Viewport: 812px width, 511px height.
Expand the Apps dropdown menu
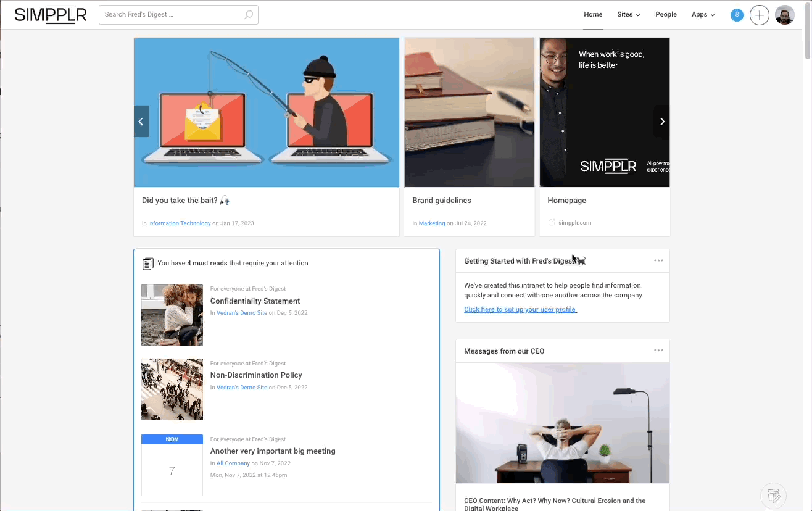pos(703,15)
